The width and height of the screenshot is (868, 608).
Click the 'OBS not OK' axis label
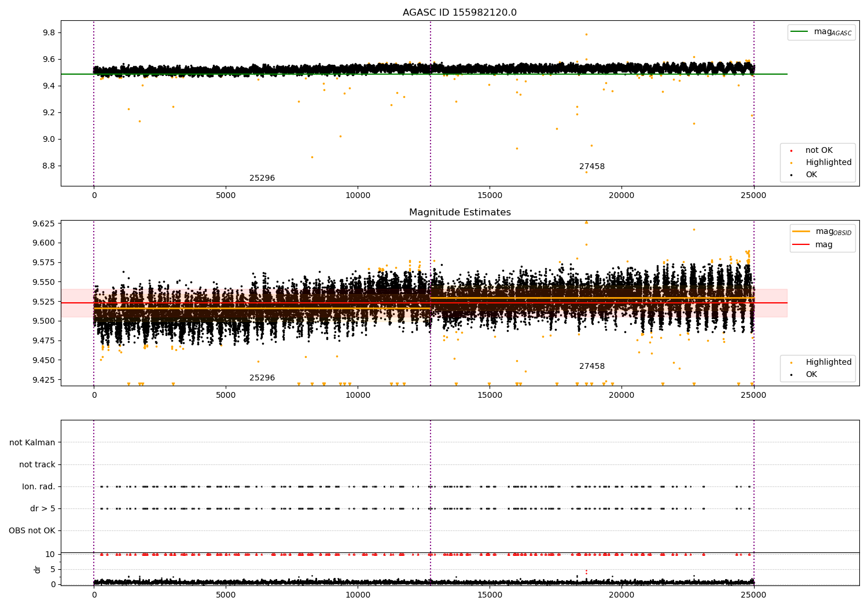(32, 531)
